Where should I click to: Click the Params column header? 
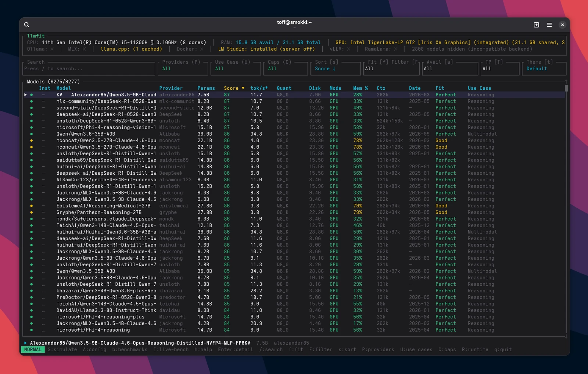pyautogui.click(x=206, y=88)
